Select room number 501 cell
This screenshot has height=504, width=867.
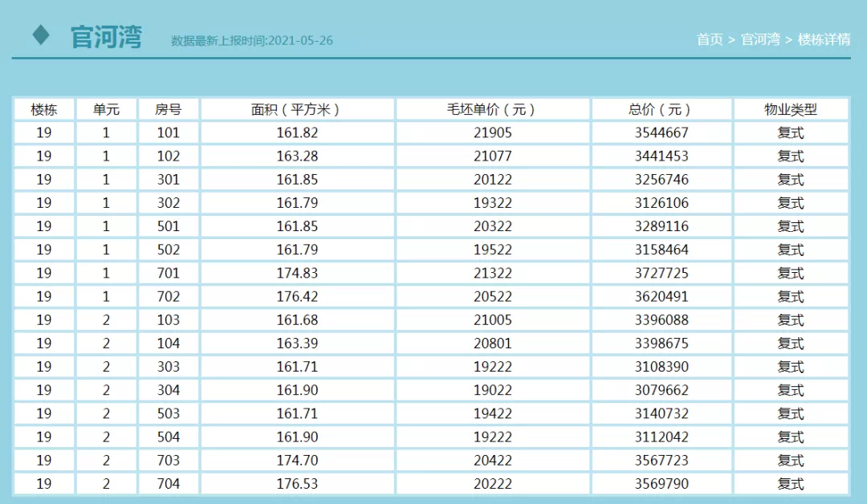click(x=168, y=226)
